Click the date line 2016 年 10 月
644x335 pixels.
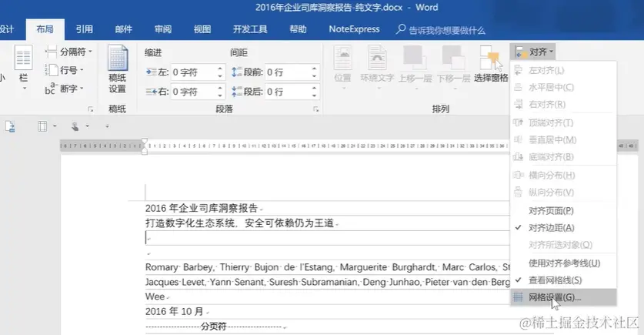click(x=175, y=312)
